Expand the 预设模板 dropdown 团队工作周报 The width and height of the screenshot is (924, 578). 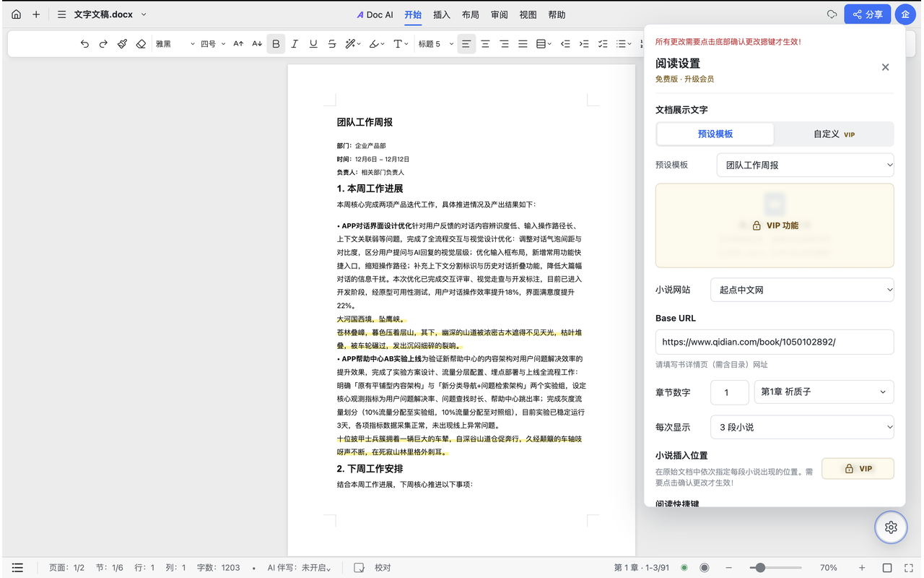(x=806, y=165)
